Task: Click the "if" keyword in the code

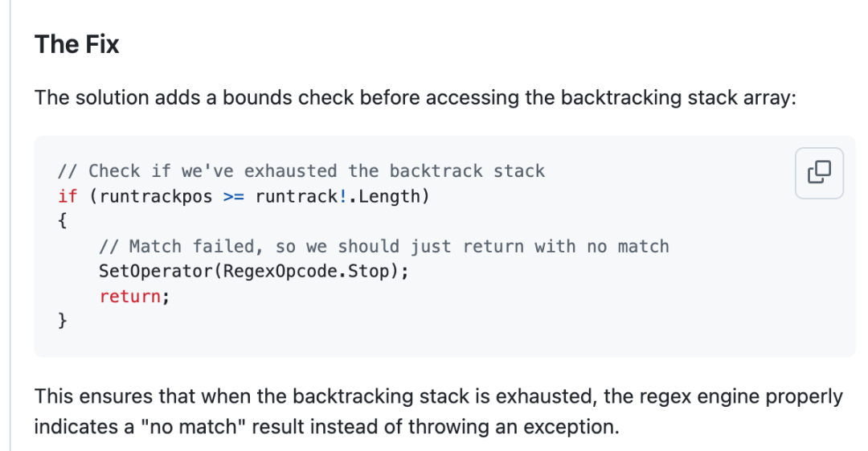Action: 68,196
